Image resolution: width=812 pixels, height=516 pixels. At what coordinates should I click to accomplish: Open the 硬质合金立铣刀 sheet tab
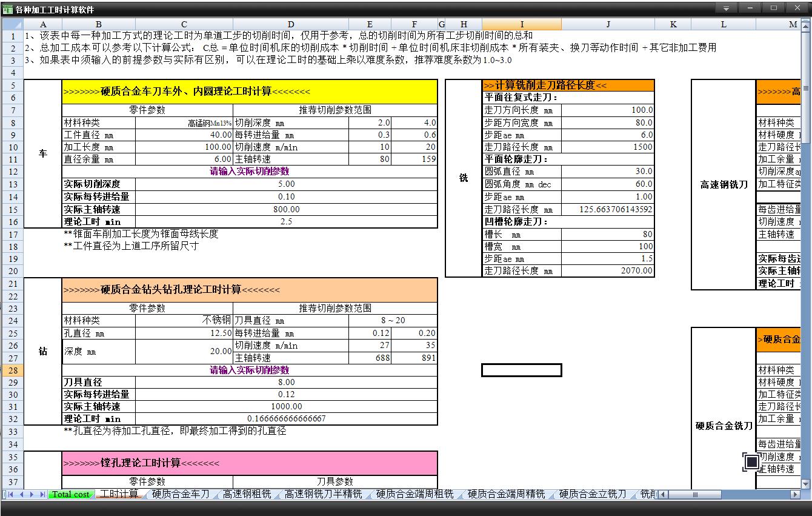pos(593,494)
